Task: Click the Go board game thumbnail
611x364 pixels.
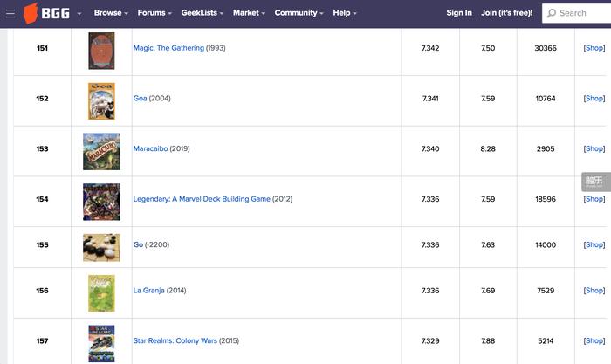Action: click(x=101, y=247)
